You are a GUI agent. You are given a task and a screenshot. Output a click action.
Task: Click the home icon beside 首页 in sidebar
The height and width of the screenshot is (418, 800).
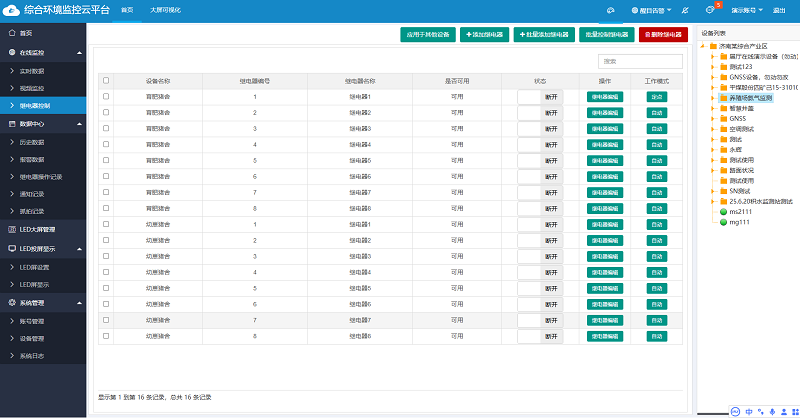[x=11, y=33]
